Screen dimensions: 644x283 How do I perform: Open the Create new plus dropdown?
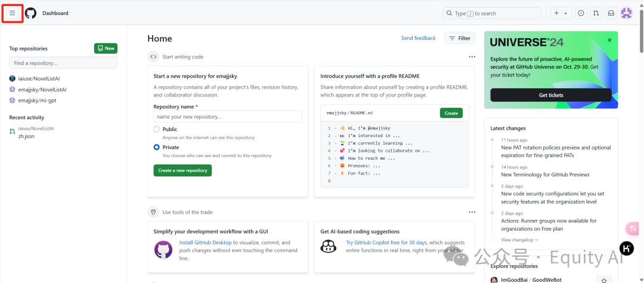[561, 13]
